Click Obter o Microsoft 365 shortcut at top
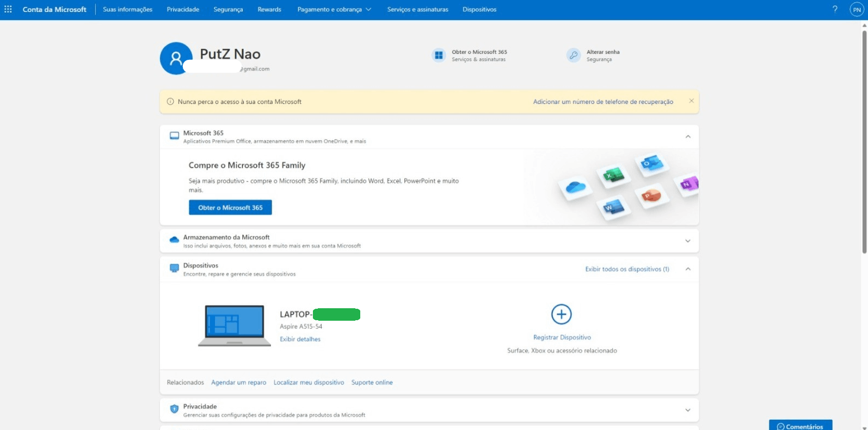Screen dimensions: 868x430 pyautogui.click(x=479, y=52)
